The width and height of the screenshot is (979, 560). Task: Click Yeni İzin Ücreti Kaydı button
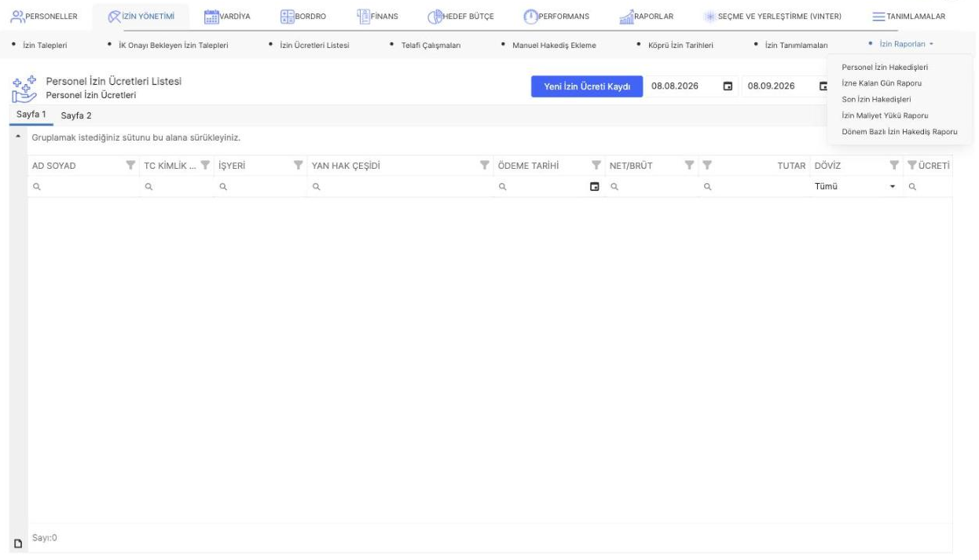[x=588, y=86]
